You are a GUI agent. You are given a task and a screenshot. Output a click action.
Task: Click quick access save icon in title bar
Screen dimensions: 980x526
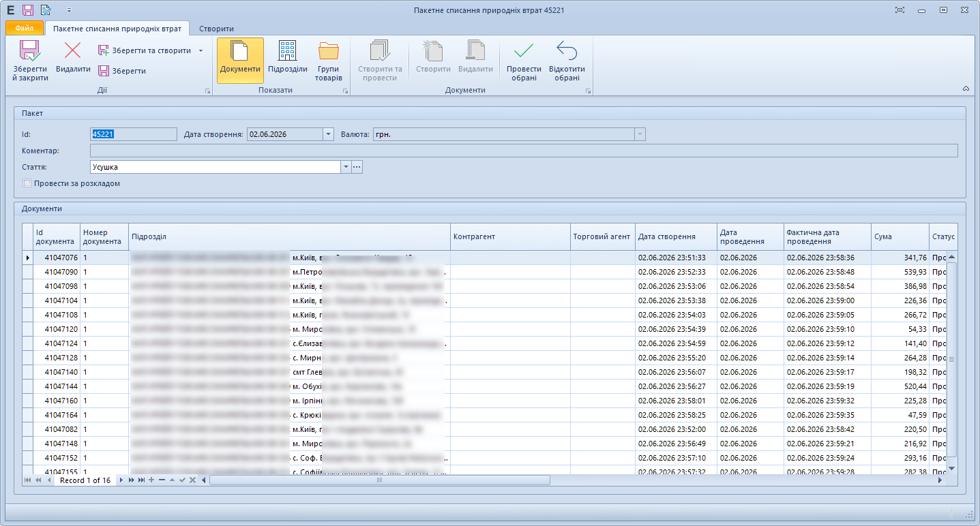28,10
